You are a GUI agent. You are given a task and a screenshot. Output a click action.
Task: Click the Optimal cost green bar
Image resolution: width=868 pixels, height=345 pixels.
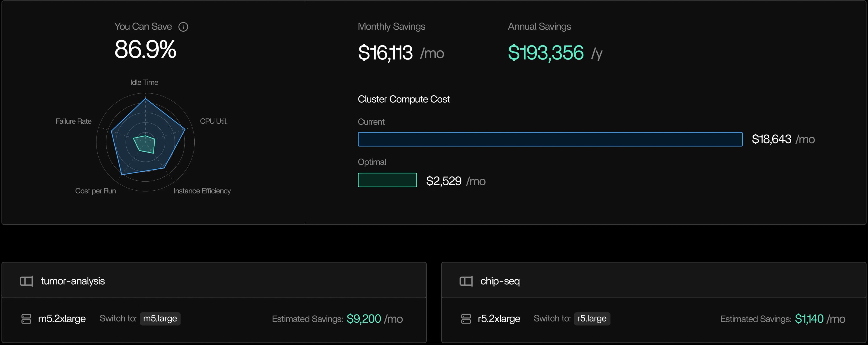pos(387,180)
